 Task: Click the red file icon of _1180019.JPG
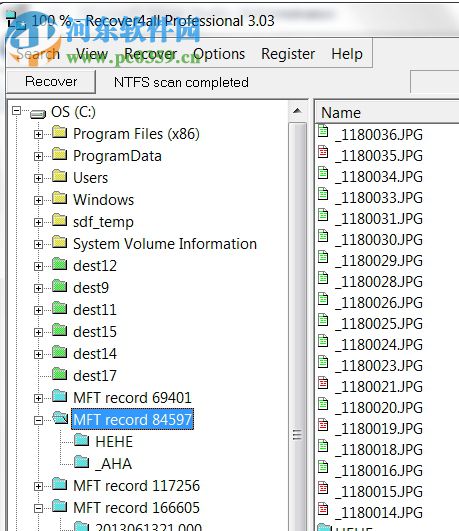point(323,425)
